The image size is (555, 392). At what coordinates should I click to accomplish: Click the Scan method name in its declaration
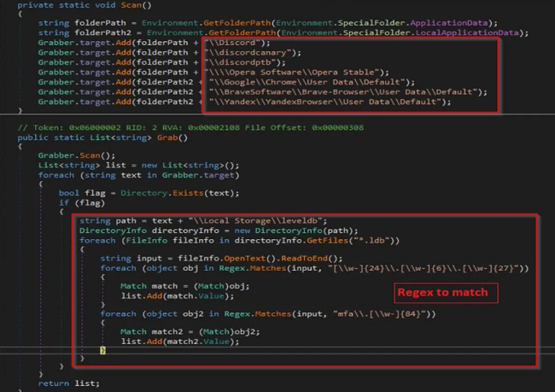131,5
